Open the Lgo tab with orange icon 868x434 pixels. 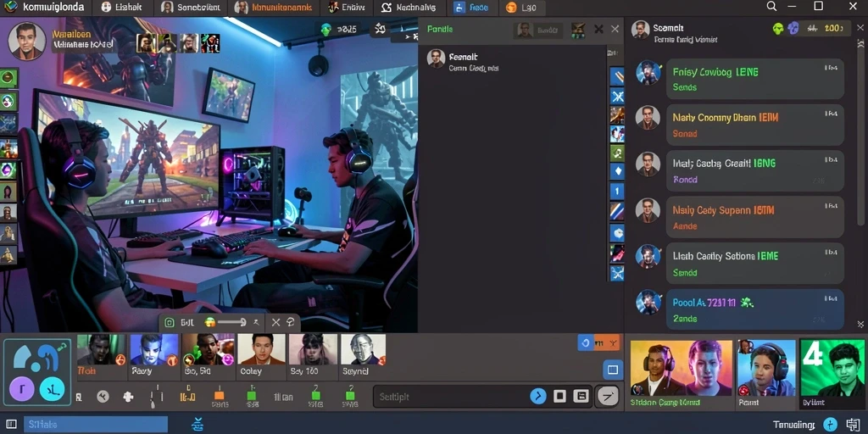click(520, 7)
